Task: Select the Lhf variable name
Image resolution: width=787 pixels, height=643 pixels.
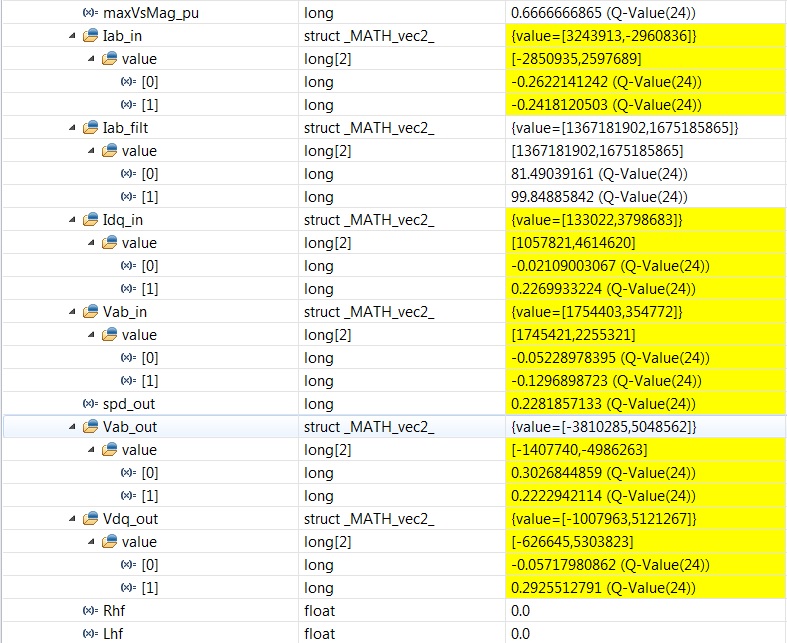Action: 113,634
